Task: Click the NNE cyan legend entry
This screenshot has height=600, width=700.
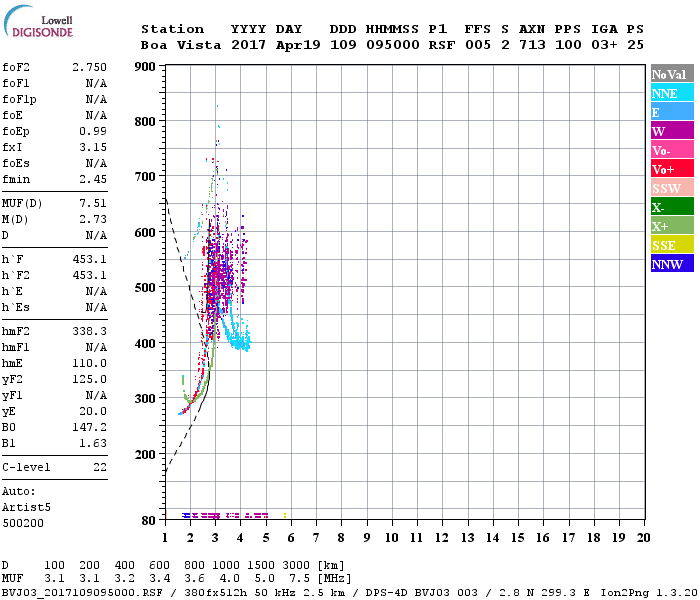Action: click(x=671, y=94)
